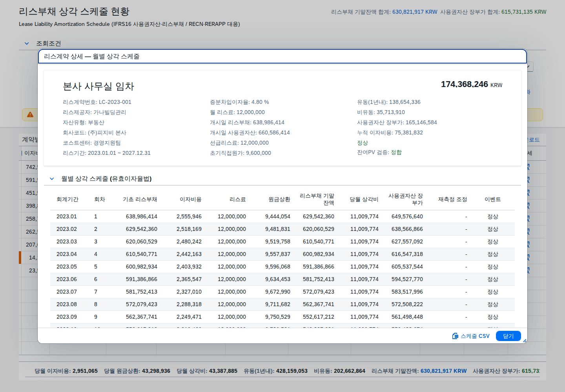Click 이벤트 정상 status in the 2023.07 row
Viewport: 565px width, 392px height.
point(493,292)
